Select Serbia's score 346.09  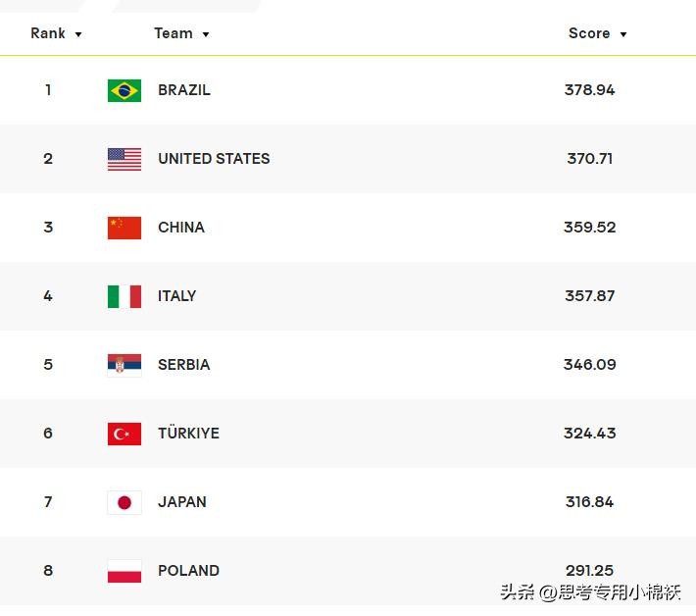click(x=590, y=365)
